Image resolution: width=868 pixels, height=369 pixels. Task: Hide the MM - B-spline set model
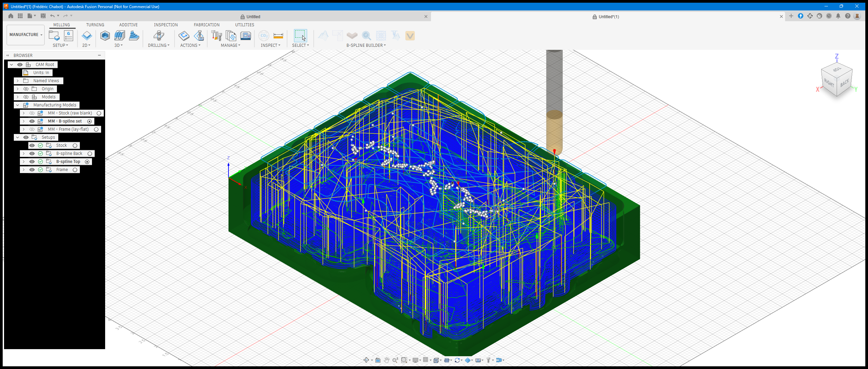[x=32, y=121]
